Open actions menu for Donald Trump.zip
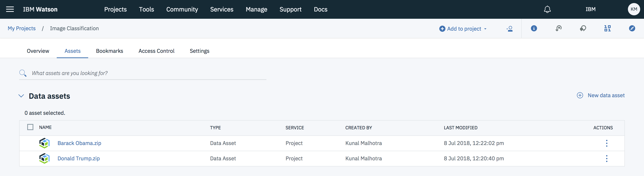Screen dimensions: 644x176 tap(606, 159)
